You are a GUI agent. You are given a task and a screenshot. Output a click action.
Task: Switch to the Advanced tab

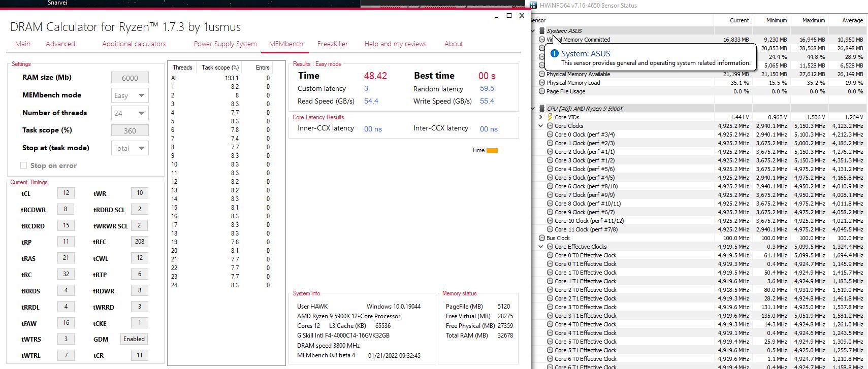click(x=60, y=44)
